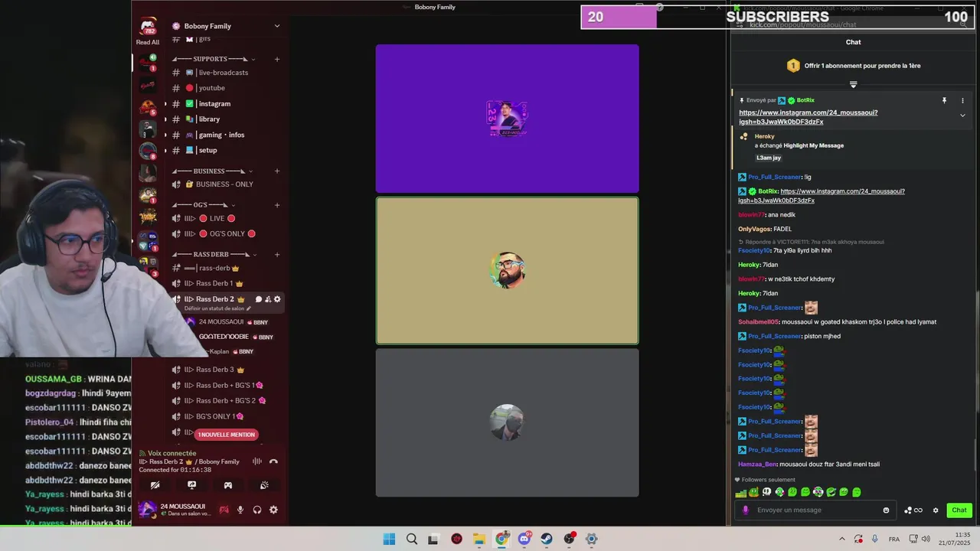The width and height of the screenshot is (980, 551).
Task: Open chat of Rass Derb 2 channel
Action: (259, 299)
